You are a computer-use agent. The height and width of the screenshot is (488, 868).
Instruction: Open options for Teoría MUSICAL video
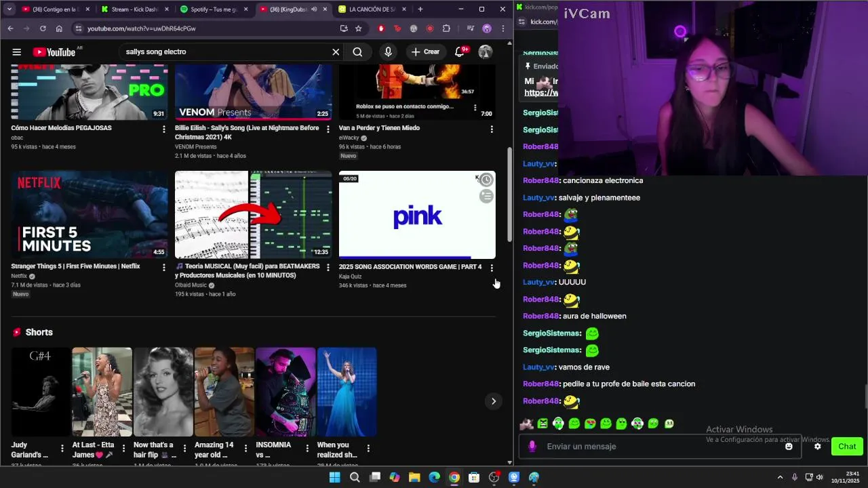[328, 268]
